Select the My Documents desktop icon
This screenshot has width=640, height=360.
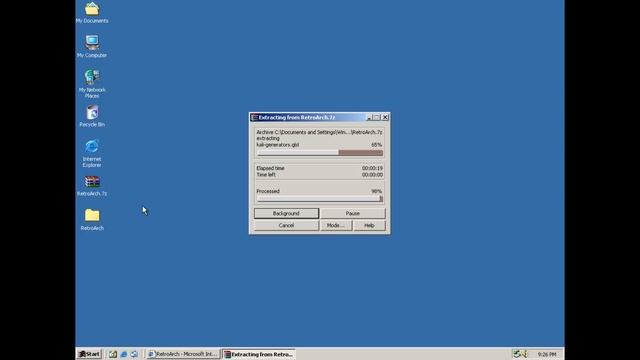click(92, 13)
